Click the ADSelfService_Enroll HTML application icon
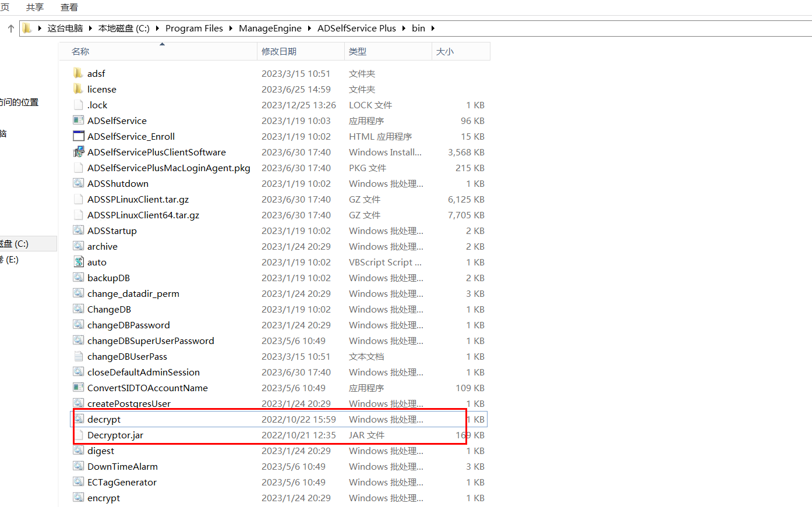 pos(78,136)
